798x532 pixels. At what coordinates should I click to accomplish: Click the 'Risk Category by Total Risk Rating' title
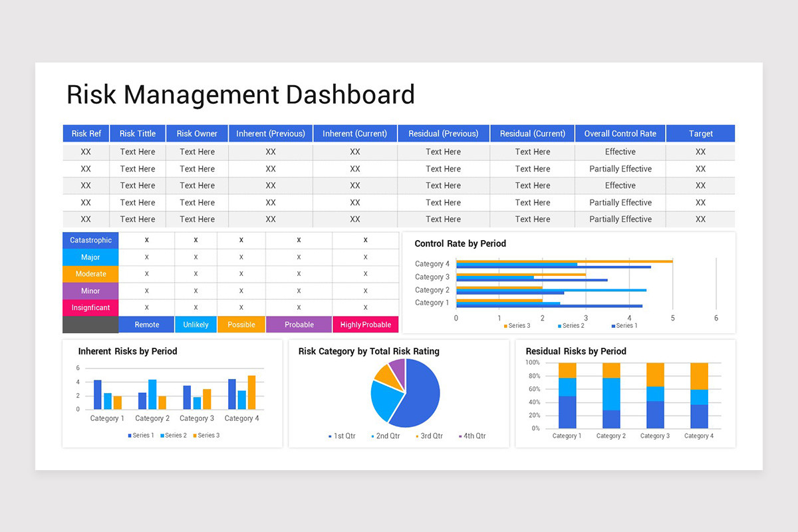click(368, 351)
